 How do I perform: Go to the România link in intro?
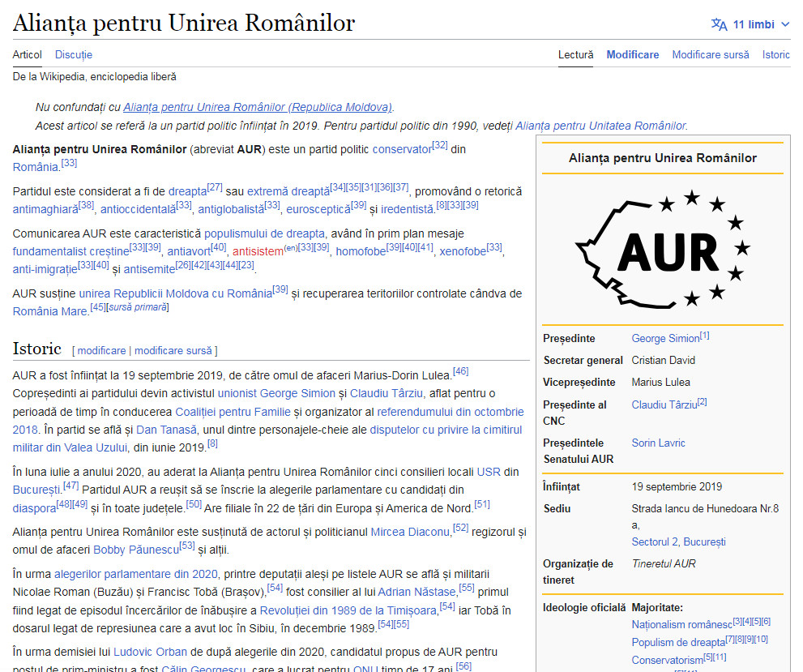tap(36, 168)
